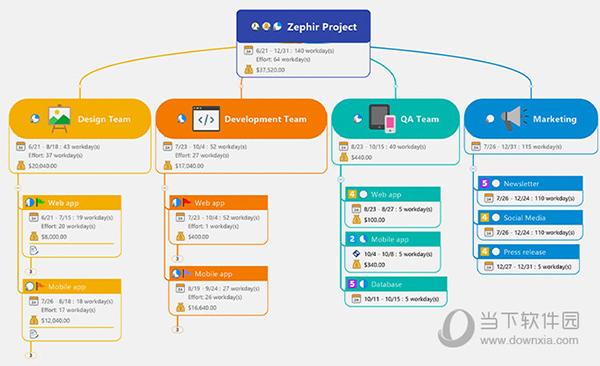Image resolution: width=600 pixels, height=366 pixels.
Task: Click the red flag on Development Web app
Action: click(186, 202)
